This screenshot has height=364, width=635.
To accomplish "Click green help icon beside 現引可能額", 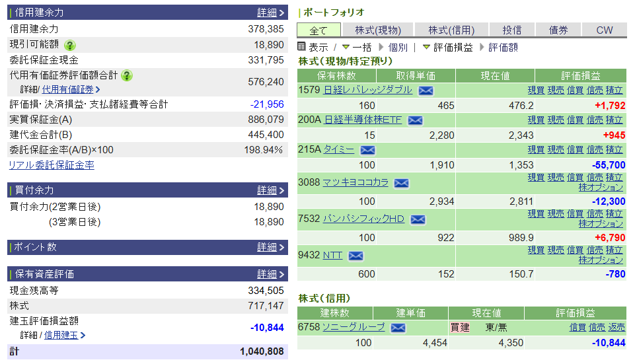I will coord(70,45).
